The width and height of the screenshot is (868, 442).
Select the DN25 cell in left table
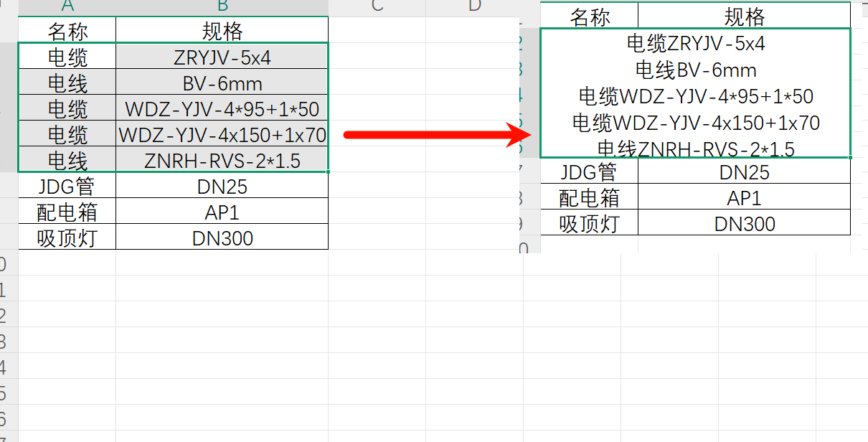222,186
